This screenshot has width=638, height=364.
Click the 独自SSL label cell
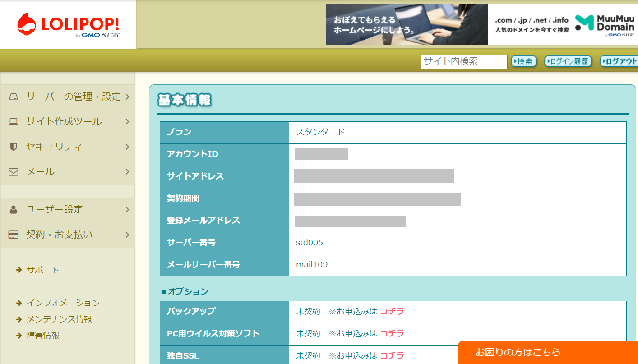coord(224,355)
